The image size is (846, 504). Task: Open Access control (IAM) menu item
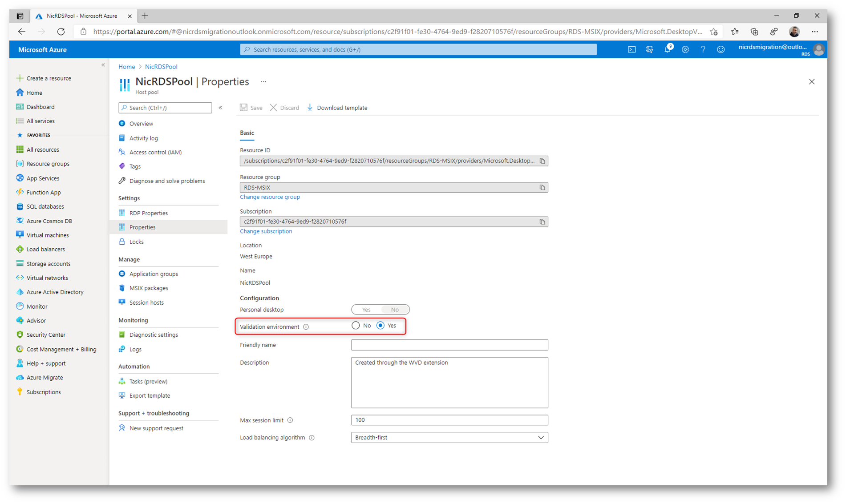[x=155, y=153]
